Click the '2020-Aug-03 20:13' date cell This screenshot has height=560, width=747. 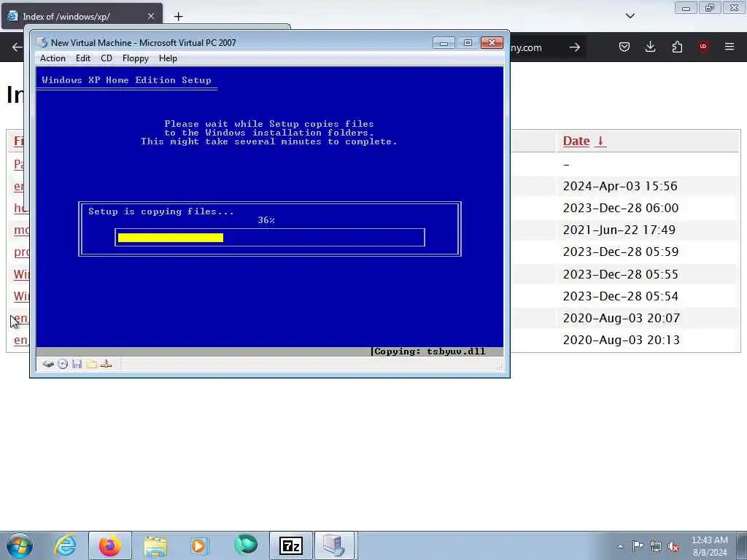point(622,340)
